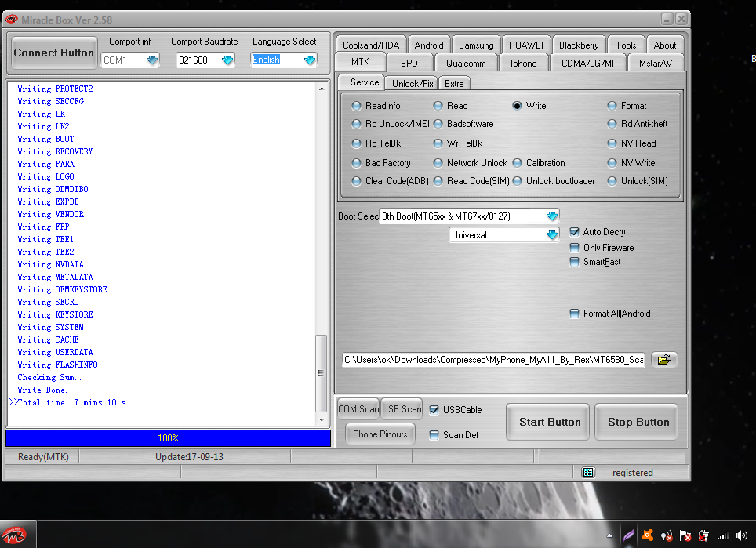Enable Format All(Android) checkbox
The width and height of the screenshot is (756, 548).
(x=574, y=314)
